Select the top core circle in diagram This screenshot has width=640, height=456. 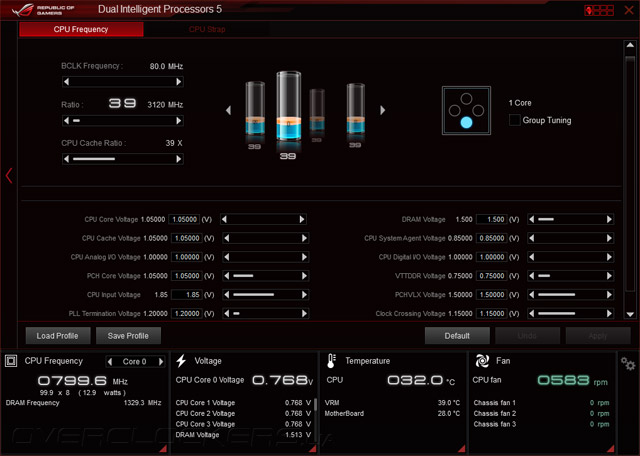pos(466,98)
